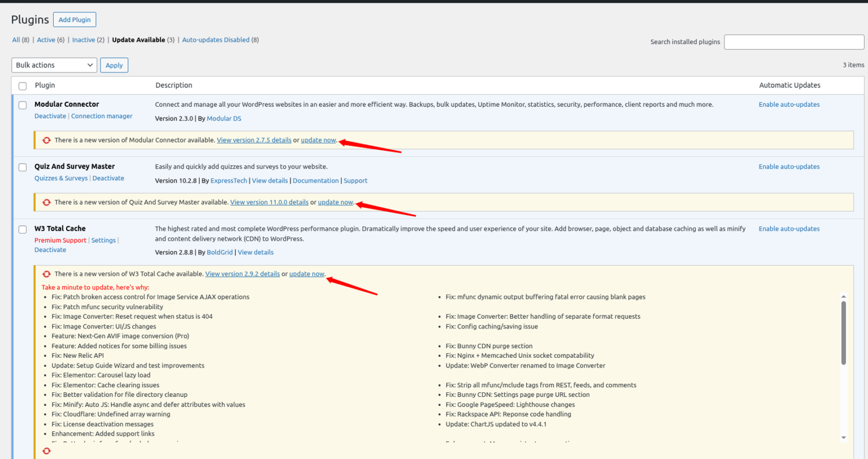This screenshot has width=868, height=459.
Task: Open the Bulk actions dropdown
Action: click(x=54, y=65)
